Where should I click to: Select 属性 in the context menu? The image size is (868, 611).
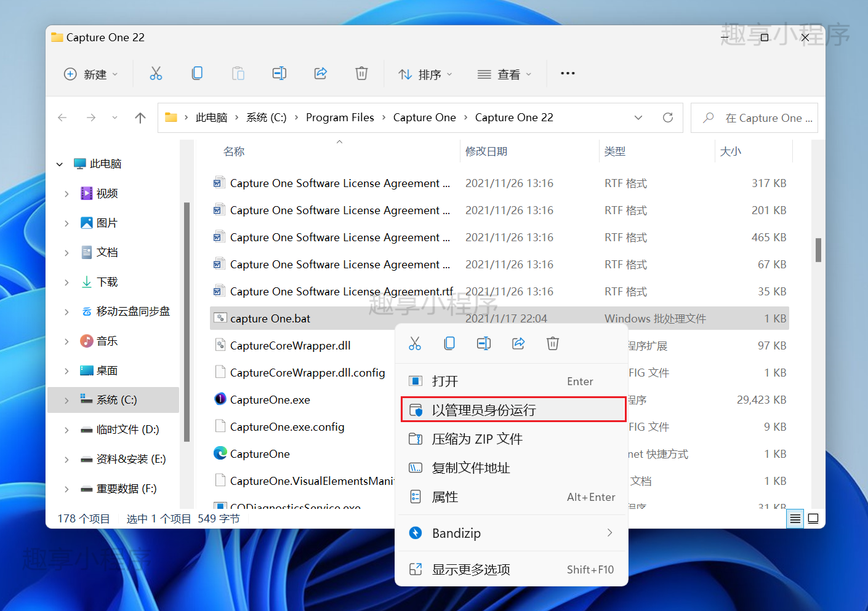pyautogui.click(x=512, y=497)
